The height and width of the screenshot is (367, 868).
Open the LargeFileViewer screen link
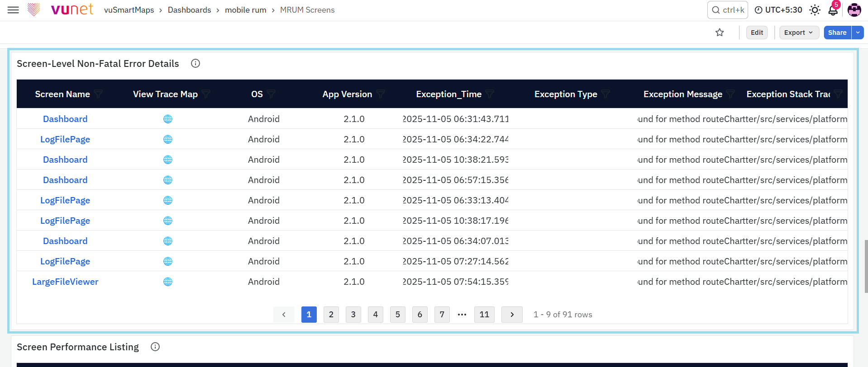(65, 282)
